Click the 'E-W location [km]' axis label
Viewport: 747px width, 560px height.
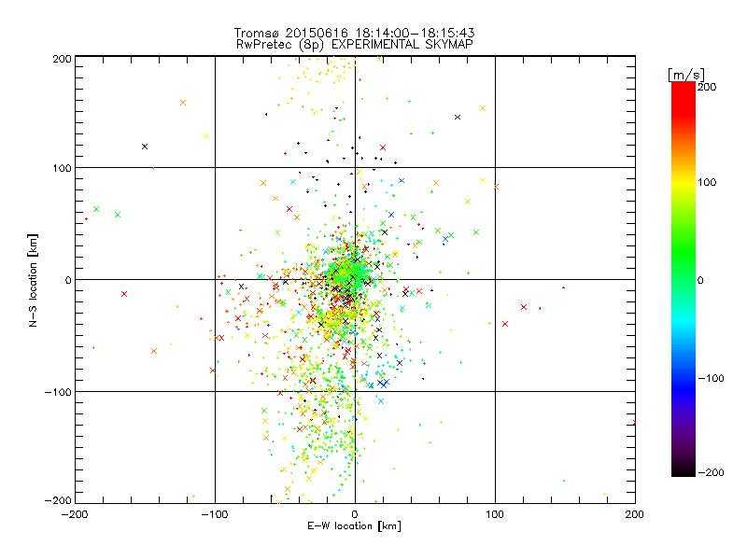(354, 526)
